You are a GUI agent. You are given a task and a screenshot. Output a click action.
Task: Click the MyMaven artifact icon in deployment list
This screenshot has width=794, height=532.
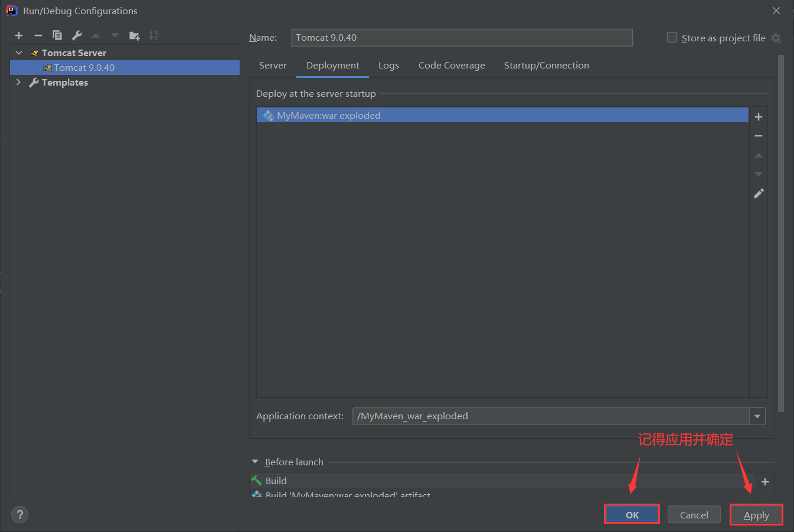coord(269,115)
